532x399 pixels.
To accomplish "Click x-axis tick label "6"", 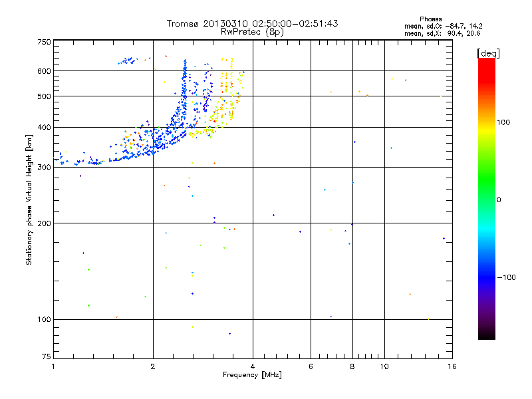I will tap(311, 366).
